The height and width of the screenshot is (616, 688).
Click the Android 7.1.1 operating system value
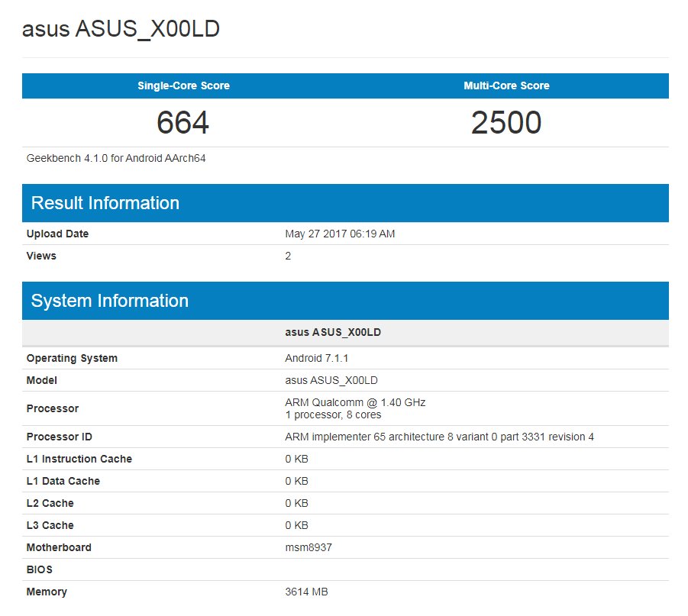coord(317,358)
